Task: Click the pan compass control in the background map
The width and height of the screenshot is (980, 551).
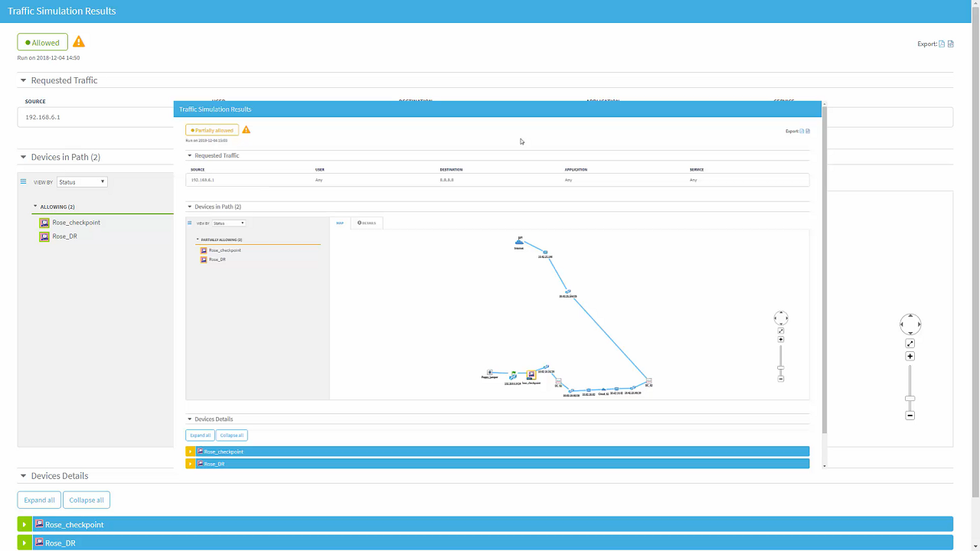Action: [910, 324]
